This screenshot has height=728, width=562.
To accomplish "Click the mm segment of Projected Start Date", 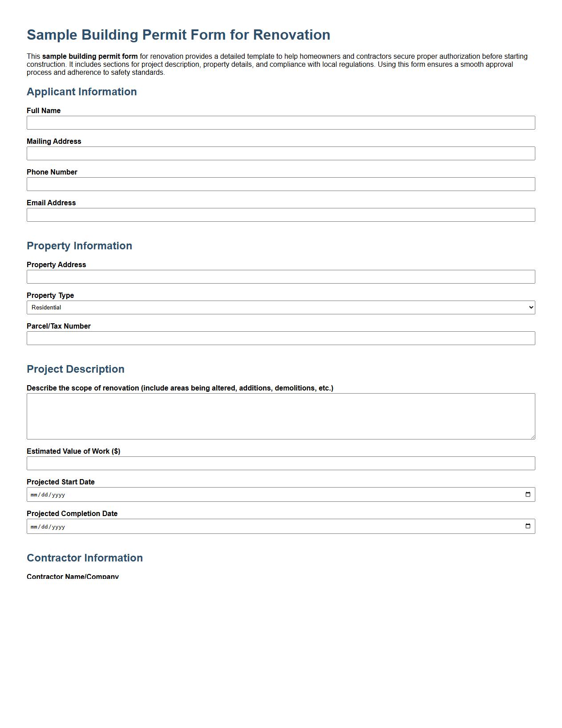I will point(33,494).
